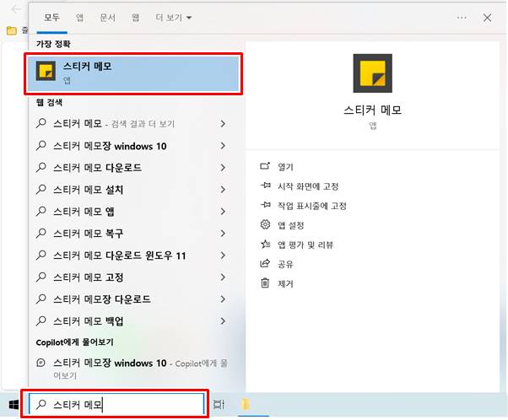This screenshot has height=420, width=508.
Task: Select the 모두 tab
Action: click(51, 18)
